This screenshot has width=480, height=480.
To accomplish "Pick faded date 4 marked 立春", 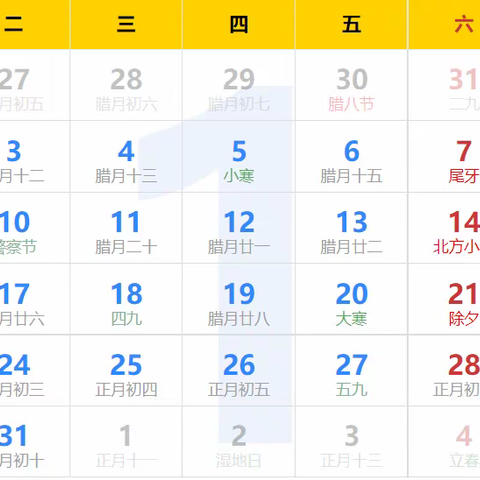I will coord(444,442).
